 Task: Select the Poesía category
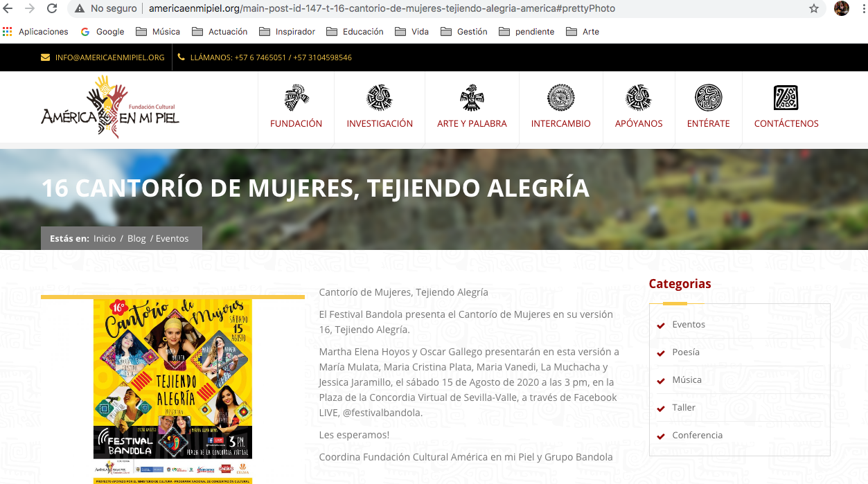click(685, 352)
